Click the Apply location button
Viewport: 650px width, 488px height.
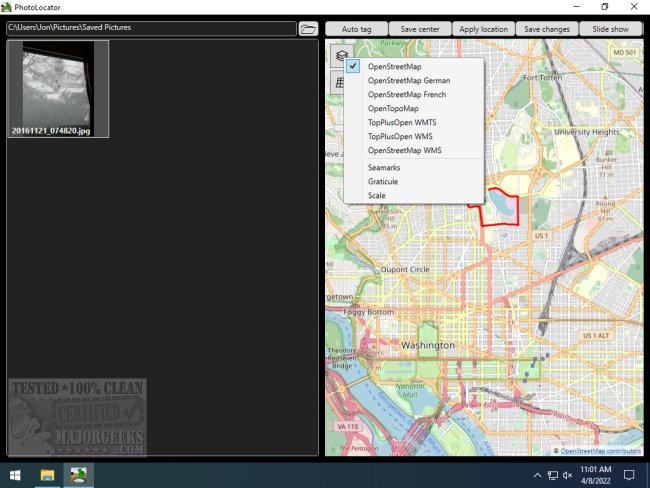coord(483,29)
